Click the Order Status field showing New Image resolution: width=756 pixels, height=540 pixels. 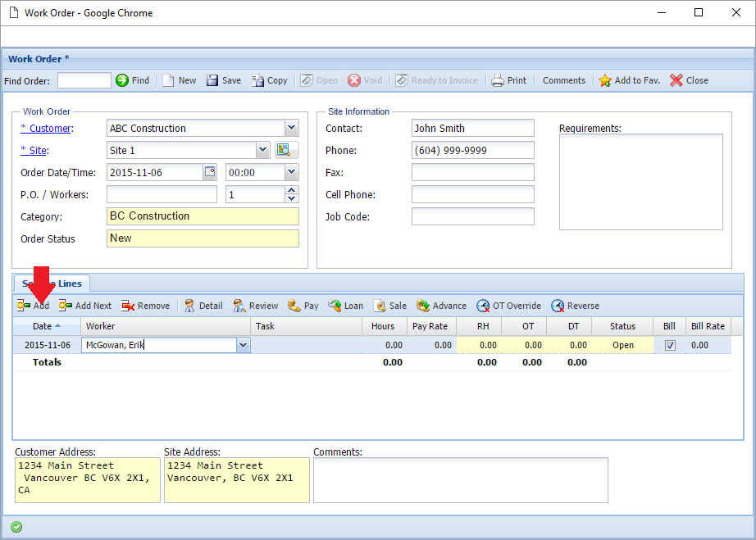point(203,238)
